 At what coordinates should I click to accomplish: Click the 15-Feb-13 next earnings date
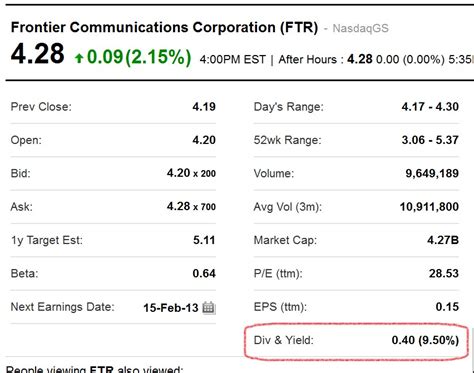pos(171,308)
